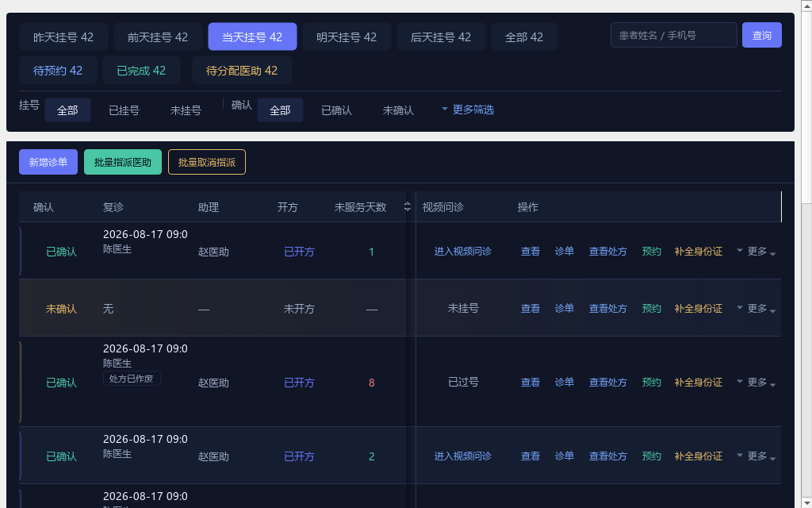The image size is (812, 508).
Task: Open the 待分配医助 42 tab
Action: tap(242, 71)
